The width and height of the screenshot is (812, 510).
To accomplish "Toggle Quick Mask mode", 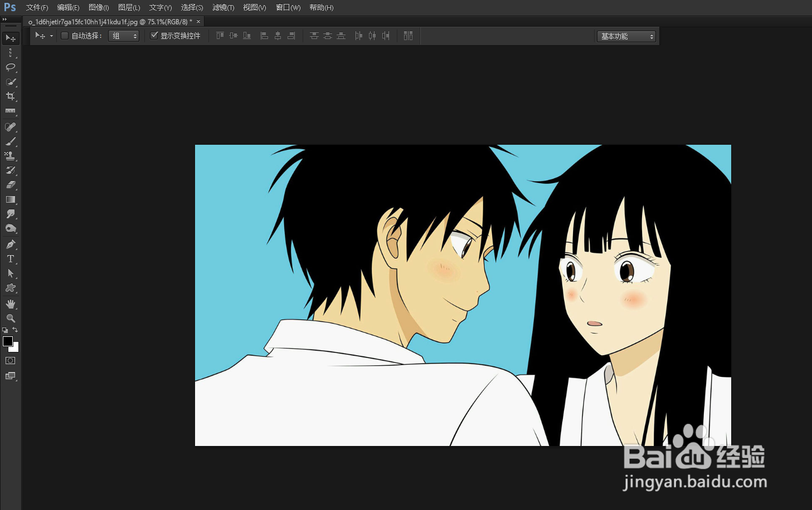I will (11, 361).
